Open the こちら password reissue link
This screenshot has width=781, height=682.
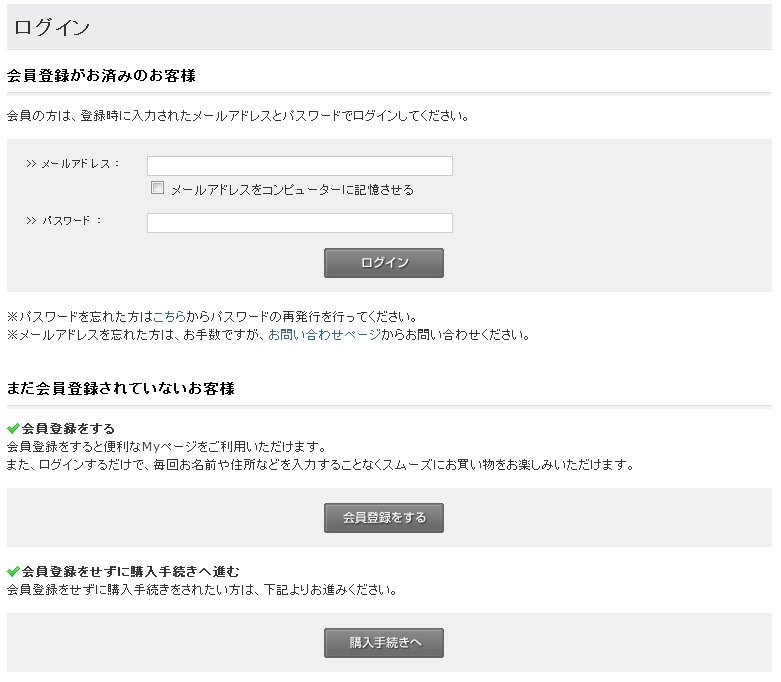coord(169,317)
